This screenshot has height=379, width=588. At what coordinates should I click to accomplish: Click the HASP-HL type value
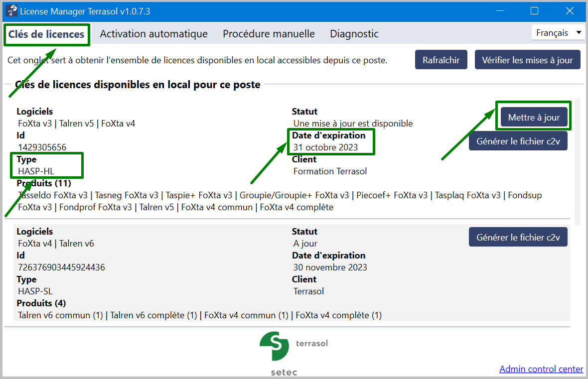point(36,171)
